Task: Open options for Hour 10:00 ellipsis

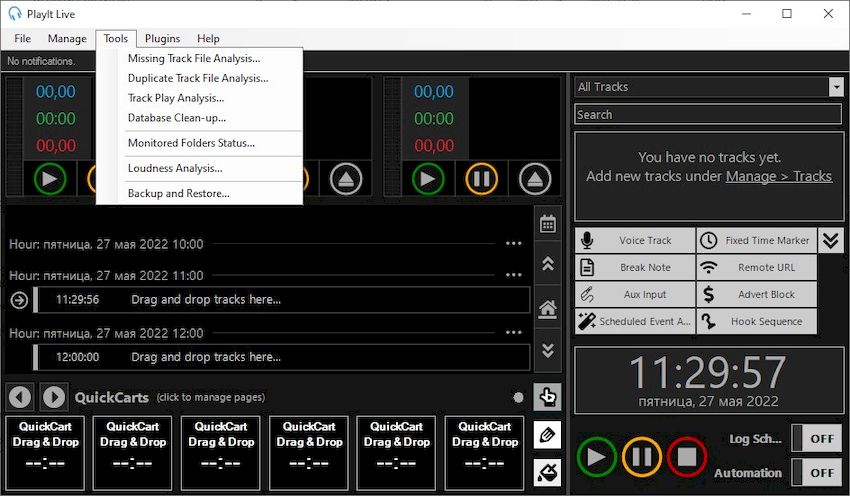Action: [x=513, y=244]
